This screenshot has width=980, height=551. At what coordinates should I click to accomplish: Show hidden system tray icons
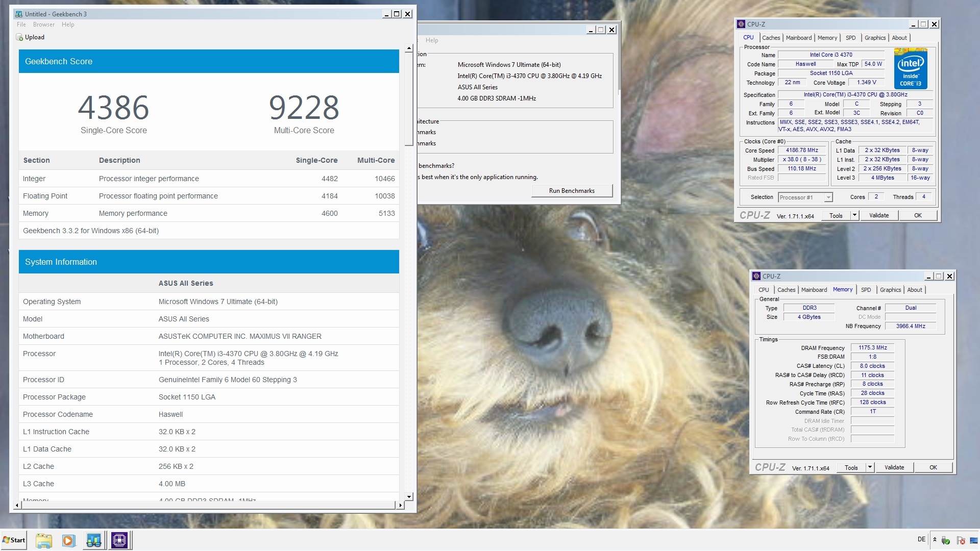point(935,540)
